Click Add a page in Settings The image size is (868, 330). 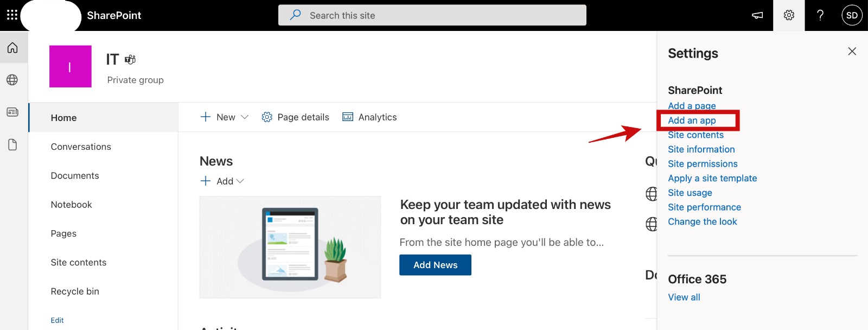(x=692, y=106)
